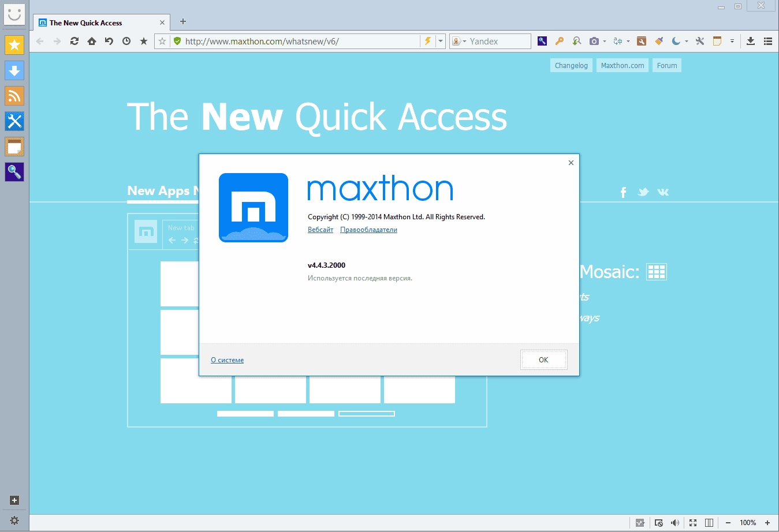Toggle Night Mode moon icon
The width and height of the screenshot is (779, 532).
coord(676,41)
